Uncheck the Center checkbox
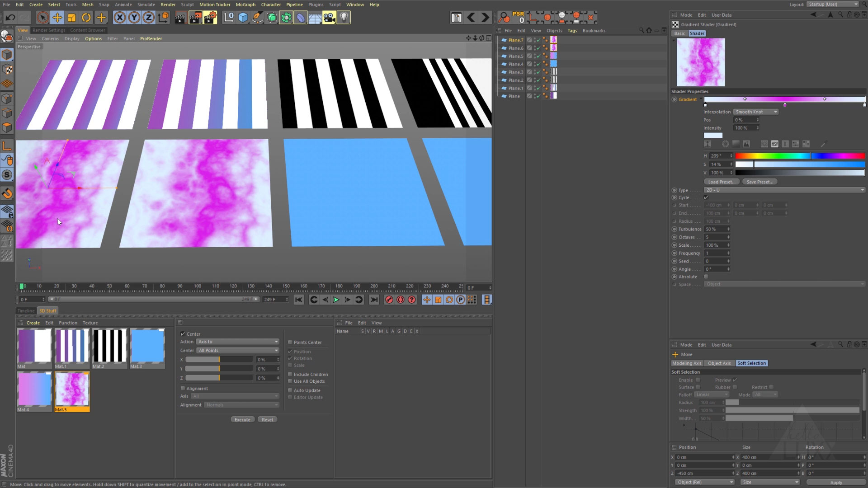Screen dimensions: 868x488 (x=183, y=333)
